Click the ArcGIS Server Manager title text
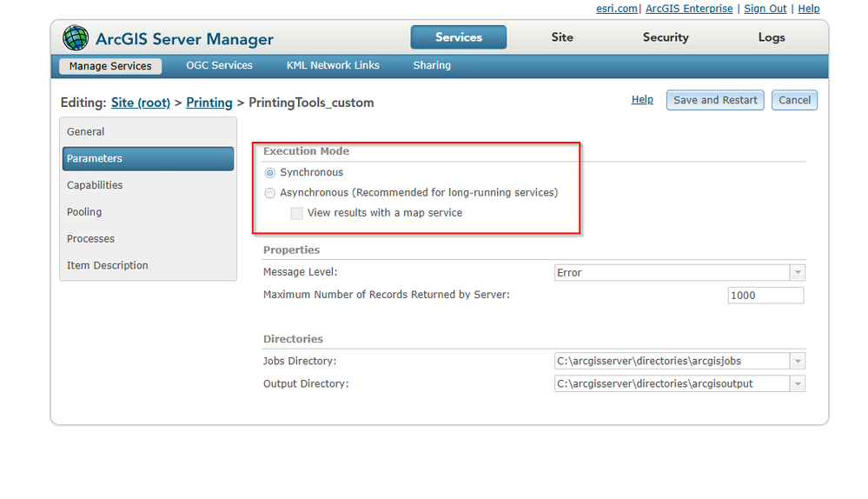Screen dimensions: 868x499 point(184,39)
